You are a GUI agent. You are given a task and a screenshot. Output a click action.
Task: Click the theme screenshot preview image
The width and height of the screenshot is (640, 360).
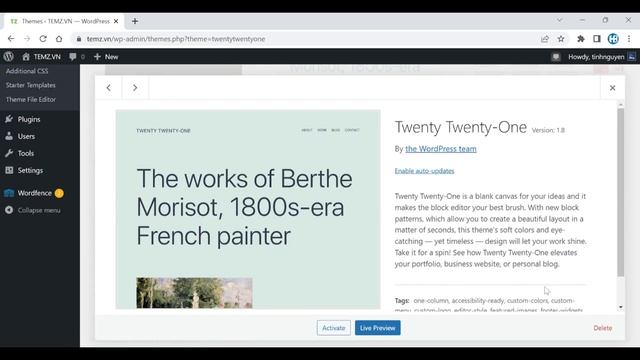pos(248,209)
